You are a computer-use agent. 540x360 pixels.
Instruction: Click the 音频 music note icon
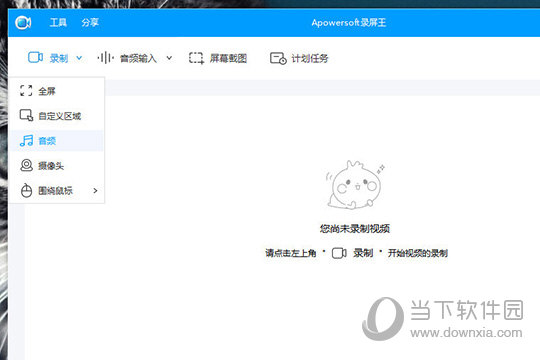click(27, 141)
